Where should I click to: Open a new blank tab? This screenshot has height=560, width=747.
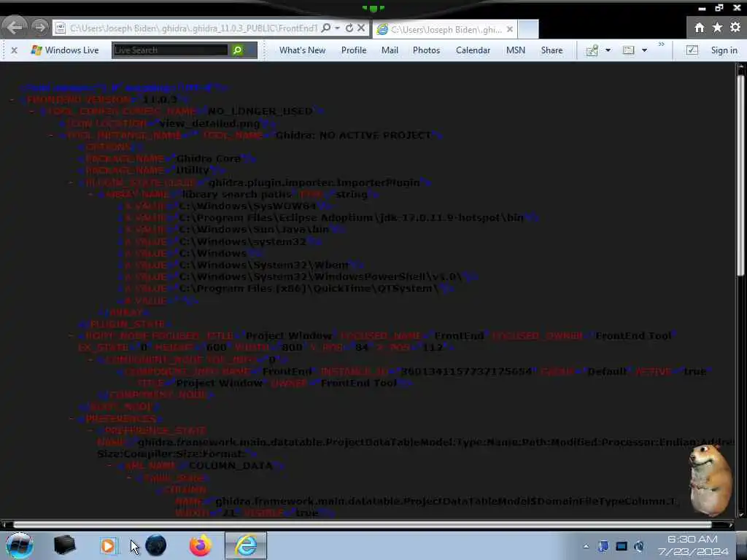(528, 29)
